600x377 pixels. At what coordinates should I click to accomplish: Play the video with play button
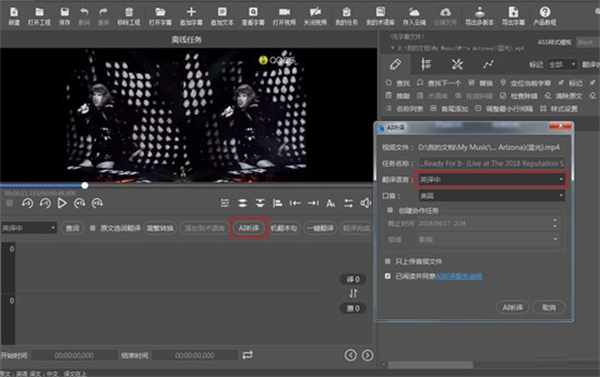point(62,203)
